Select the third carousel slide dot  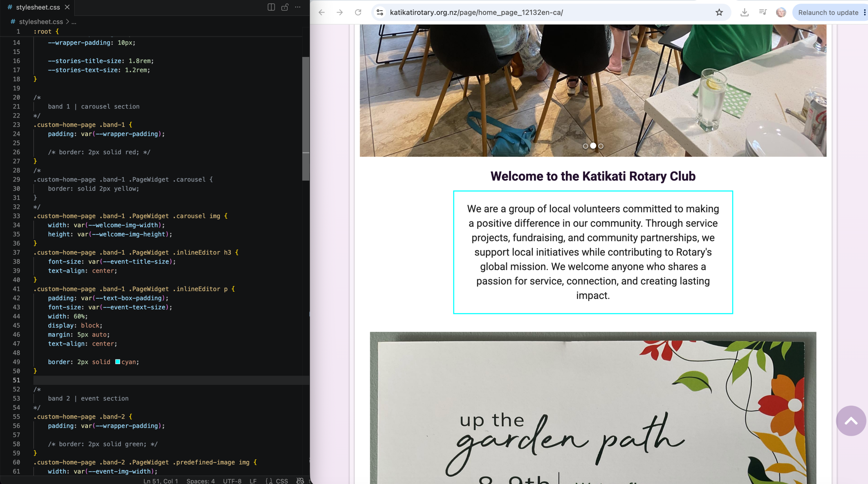(601, 146)
